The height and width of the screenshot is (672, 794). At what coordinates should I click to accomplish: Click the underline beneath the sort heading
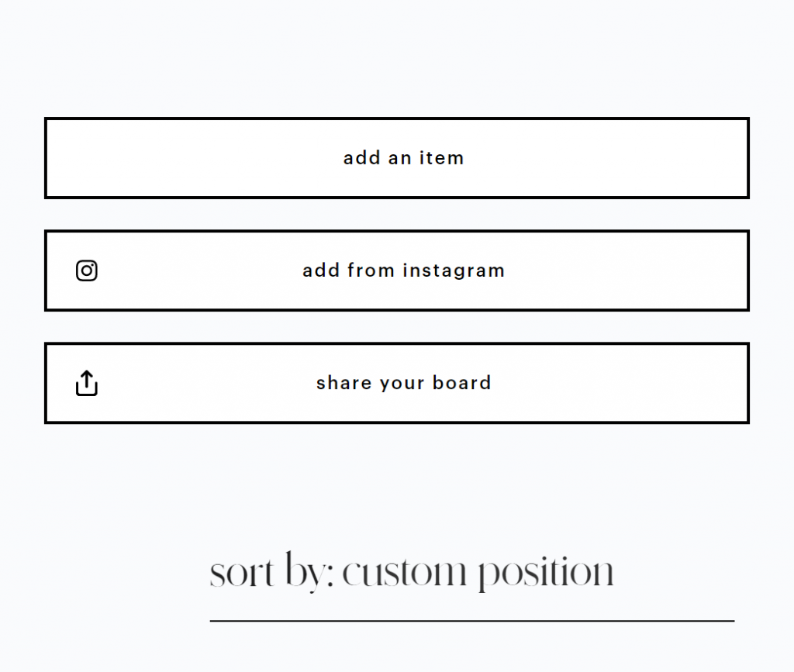[471, 621]
